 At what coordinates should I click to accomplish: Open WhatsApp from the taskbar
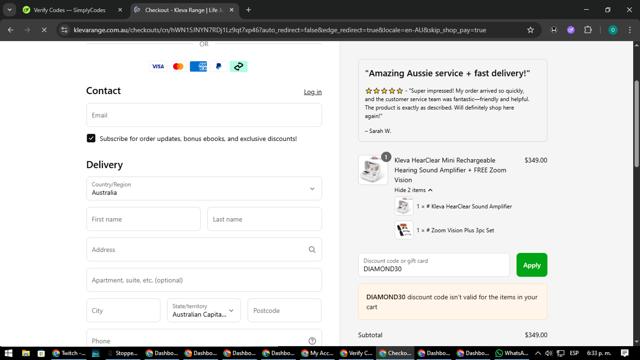[512, 353]
